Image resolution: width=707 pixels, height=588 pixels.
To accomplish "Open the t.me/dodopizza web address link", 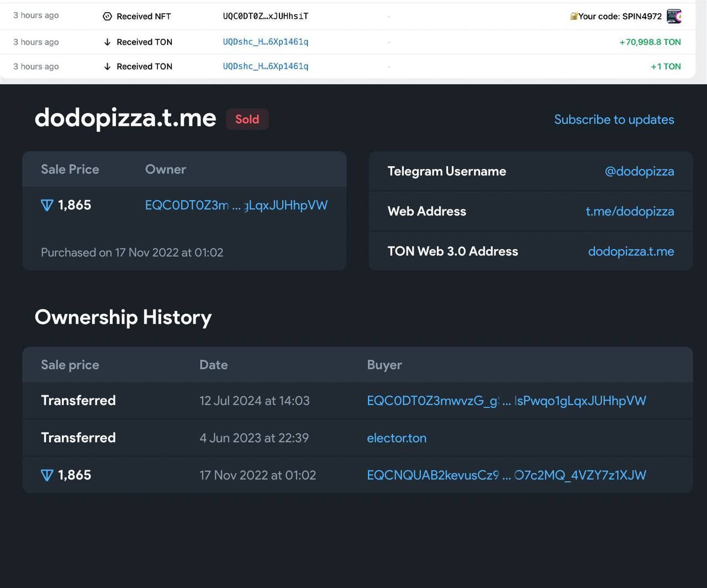I will point(630,211).
